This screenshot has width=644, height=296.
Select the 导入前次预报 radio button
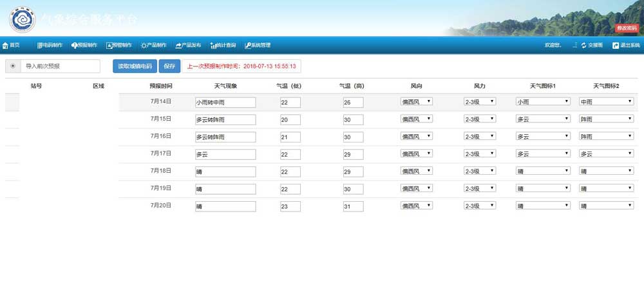[13, 66]
